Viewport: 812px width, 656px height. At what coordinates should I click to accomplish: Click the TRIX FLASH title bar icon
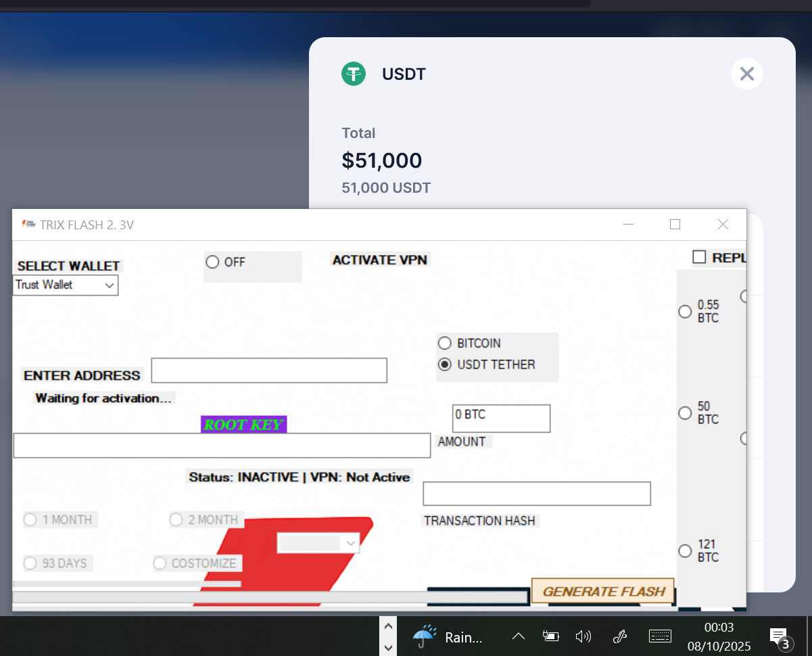click(29, 224)
